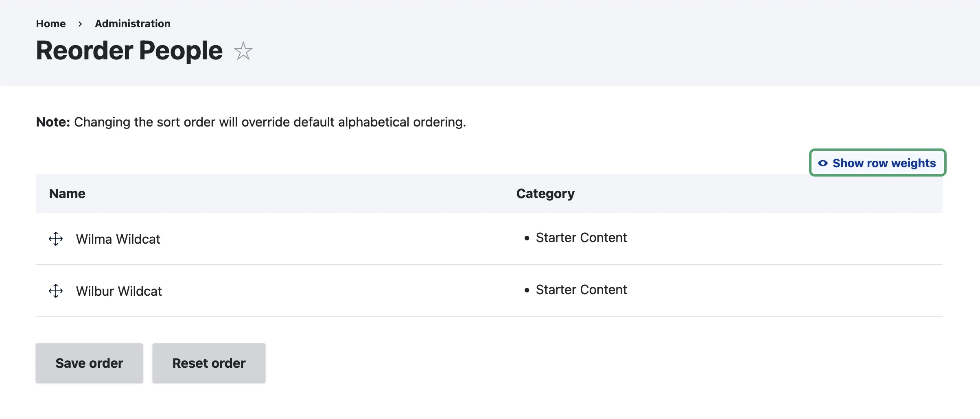Click the alphabetical ordering note sentence

(270, 122)
